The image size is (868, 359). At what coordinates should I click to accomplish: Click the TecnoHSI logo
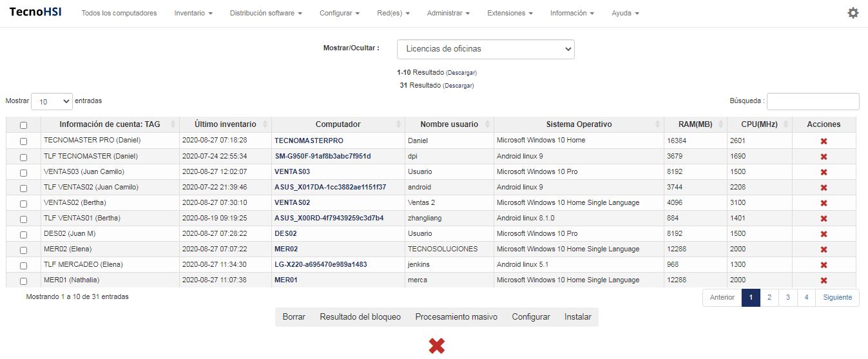tap(35, 13)
